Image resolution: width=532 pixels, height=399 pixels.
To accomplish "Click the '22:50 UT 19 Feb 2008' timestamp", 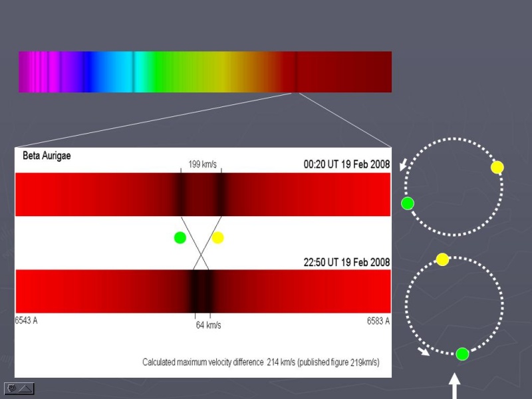I will tap(346, 262).
